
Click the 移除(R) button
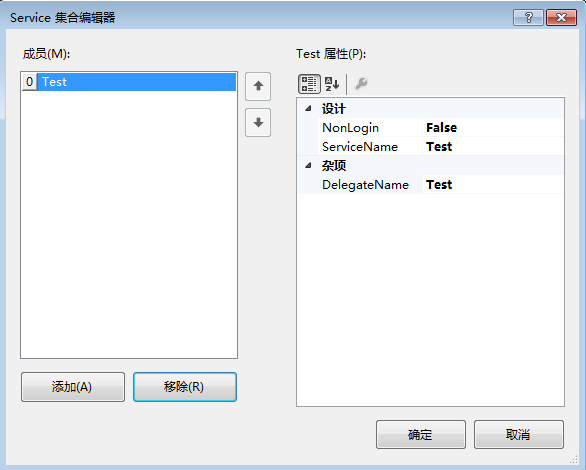pyautogui.click(x=185, y=387)
